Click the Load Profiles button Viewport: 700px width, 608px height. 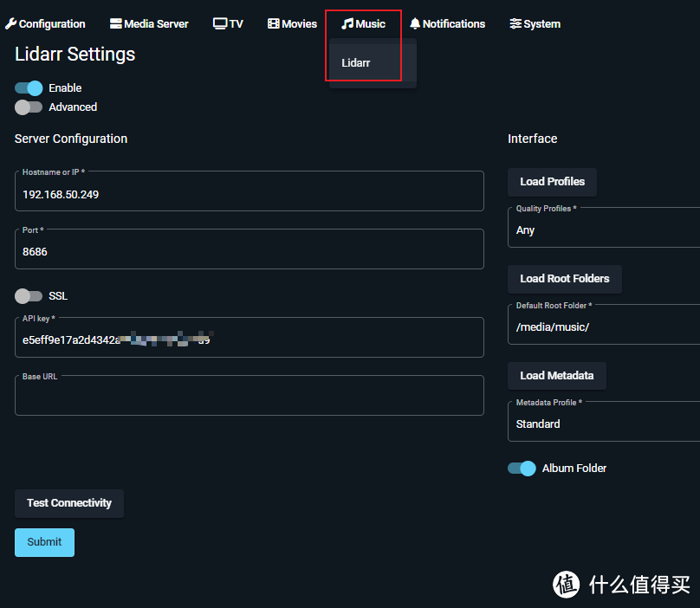[552, 182]
